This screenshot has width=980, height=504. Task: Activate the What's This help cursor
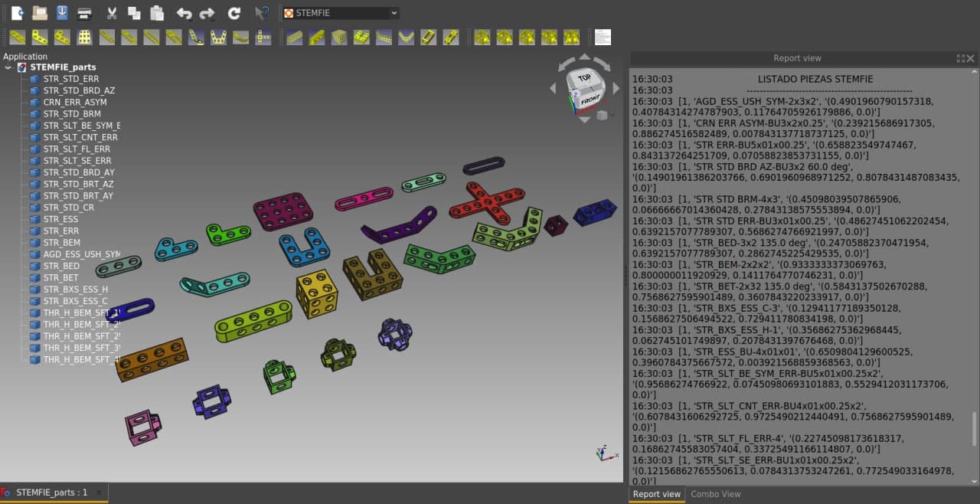tap(262, 13)
